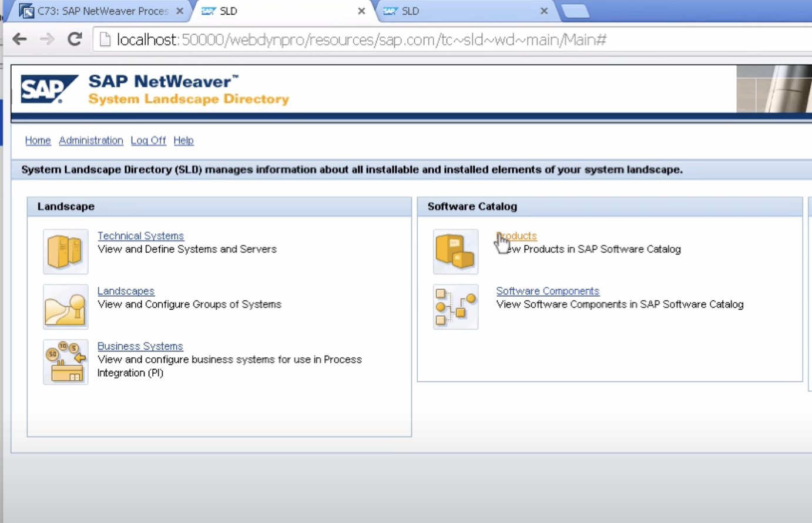This screenshot has width=812, height=523.
Task: Click the System Landscape Directory title
Action: pos(189,99)
